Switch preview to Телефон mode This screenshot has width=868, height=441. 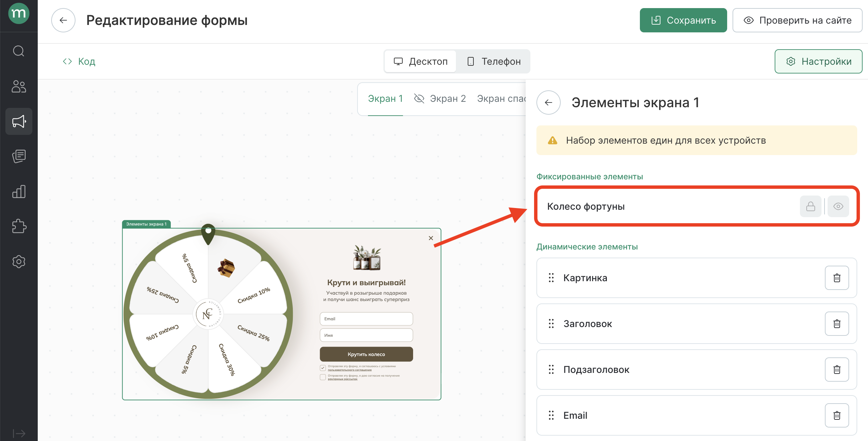[x=494, y=61]
